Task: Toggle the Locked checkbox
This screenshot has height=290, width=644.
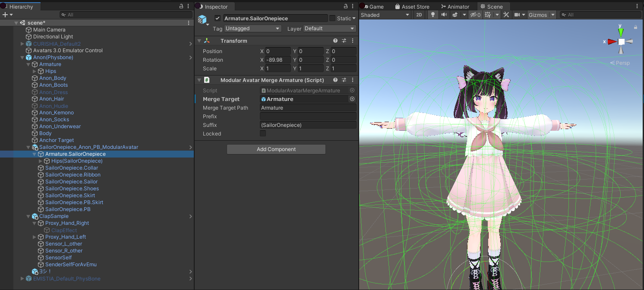Action: [263, 133]
